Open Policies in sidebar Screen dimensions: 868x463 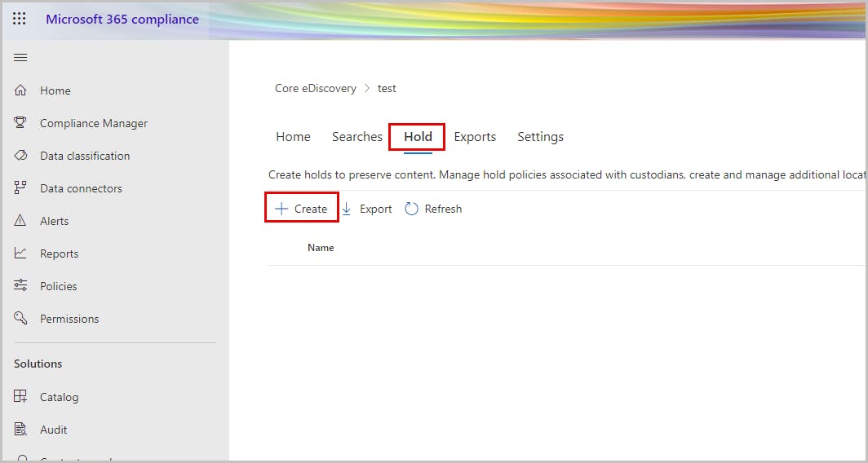point(58,286)
